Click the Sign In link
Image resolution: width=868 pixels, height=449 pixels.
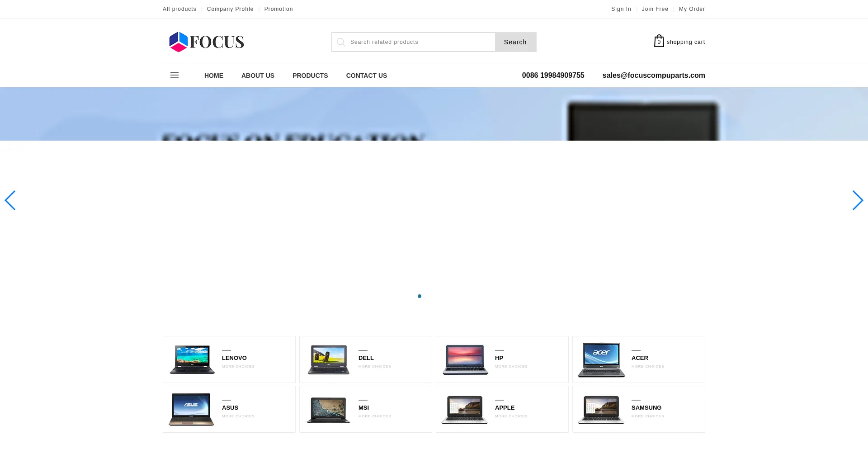point(621,9)
